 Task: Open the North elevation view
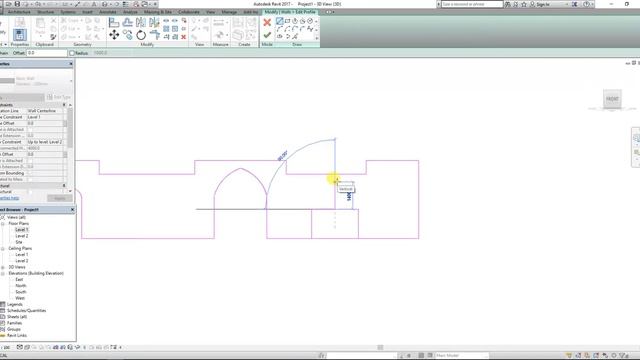point(21,286)
